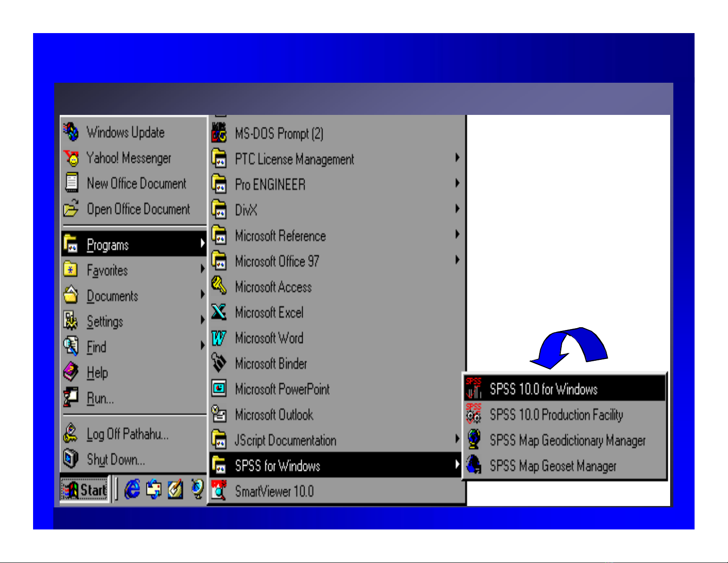Select the Windows Update label
The width and height of the screenshot is (728, 563).
click(x=125, y=132)
